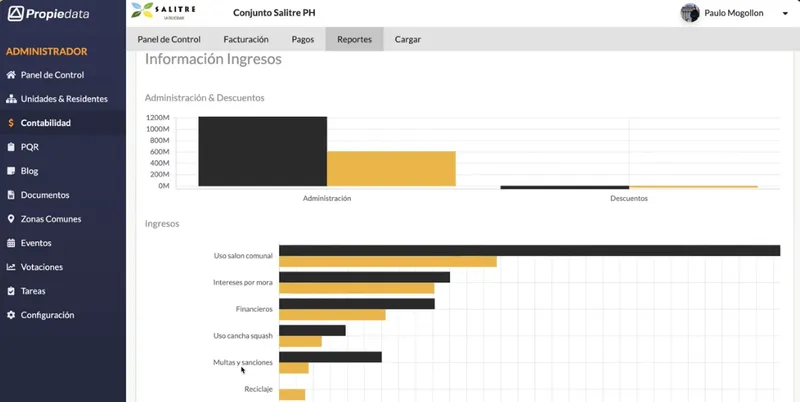The width and height of the screenshot is (800, 402).
Task: Click the yellow Uso salon comunal bar
Action: point(388,262)
